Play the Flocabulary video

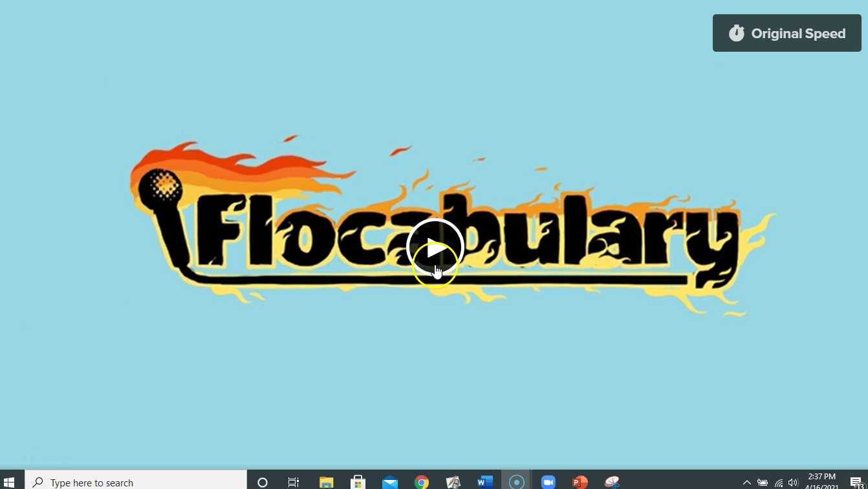[434, 247]
